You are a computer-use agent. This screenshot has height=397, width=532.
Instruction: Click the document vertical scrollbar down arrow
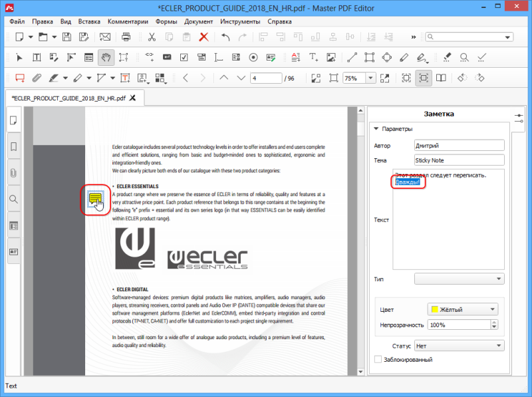coord(360,372)
